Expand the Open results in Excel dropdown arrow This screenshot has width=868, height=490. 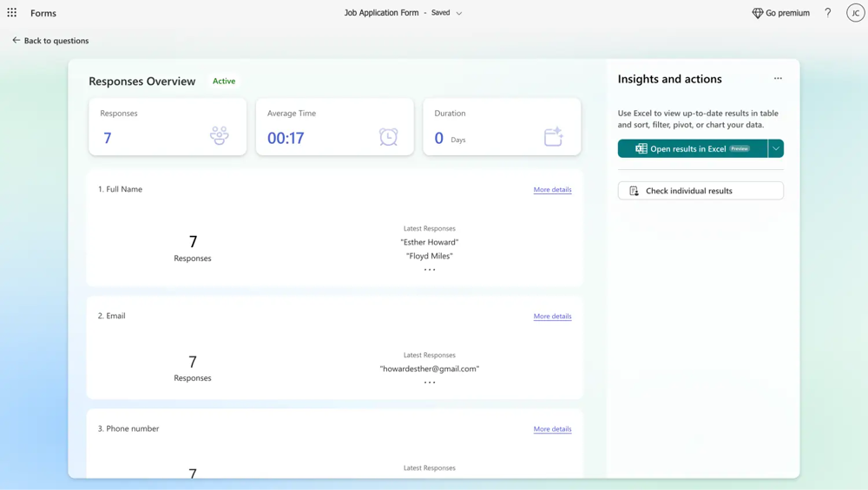point(776,148)
